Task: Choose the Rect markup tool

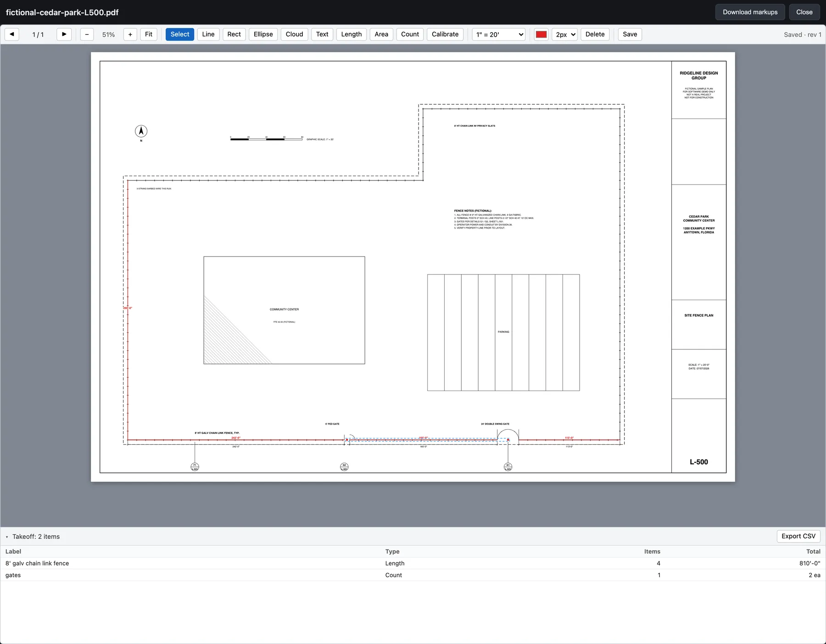Action: tap(234, 34)
